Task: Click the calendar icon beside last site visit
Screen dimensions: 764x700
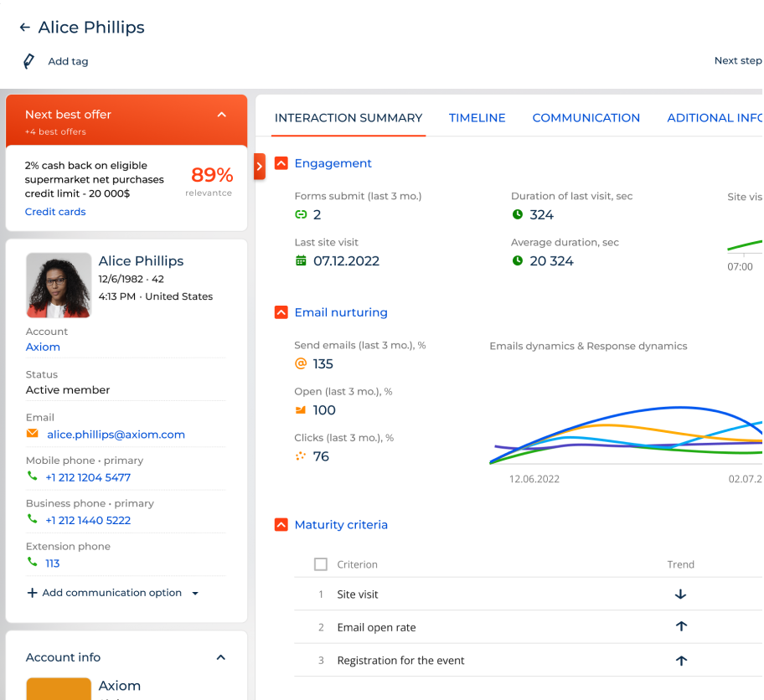Action: [302, 260]
